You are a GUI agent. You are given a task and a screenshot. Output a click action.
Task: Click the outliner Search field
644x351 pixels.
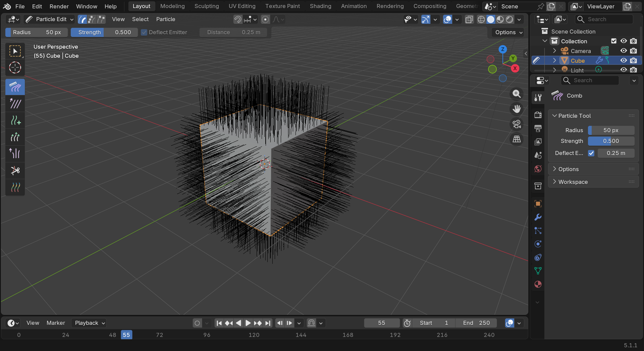(x=604, y=19)
